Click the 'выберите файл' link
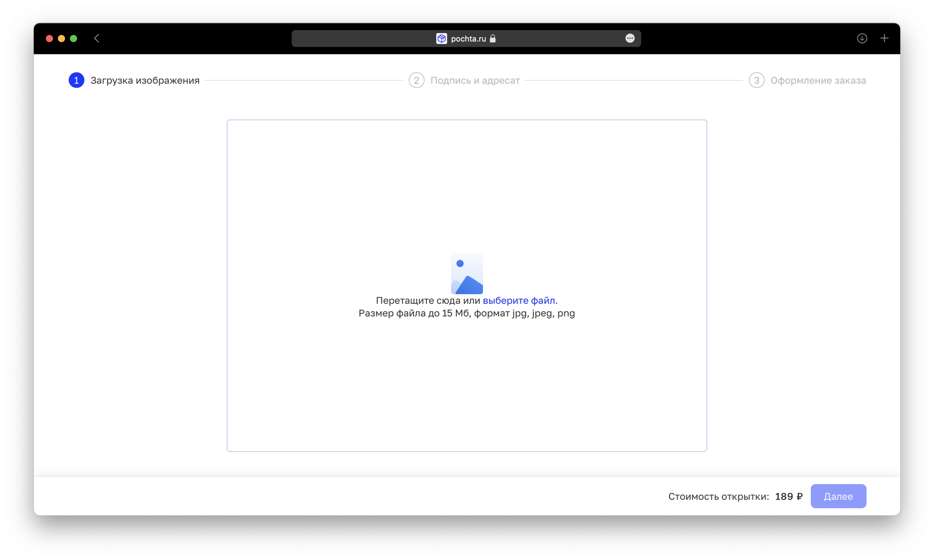 (520, 301)
